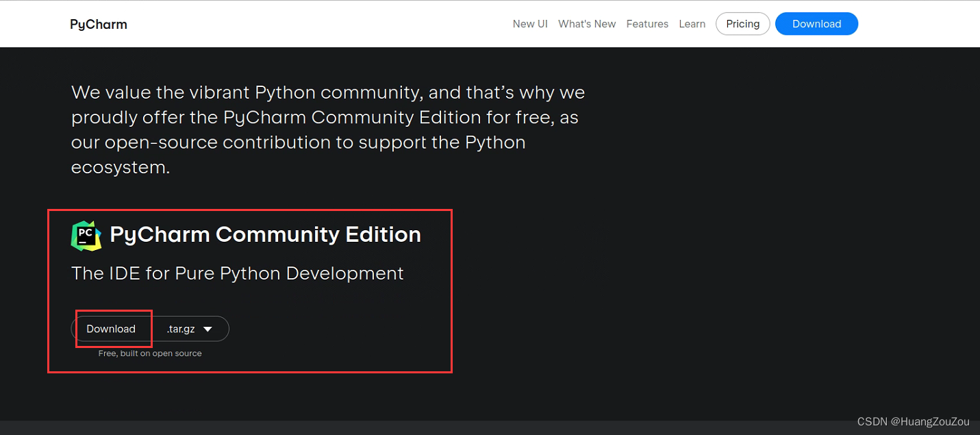Click the PyCharm Community Edition PC icon
The height and width of the screenshot is (435, 980).
coord(86,235)
